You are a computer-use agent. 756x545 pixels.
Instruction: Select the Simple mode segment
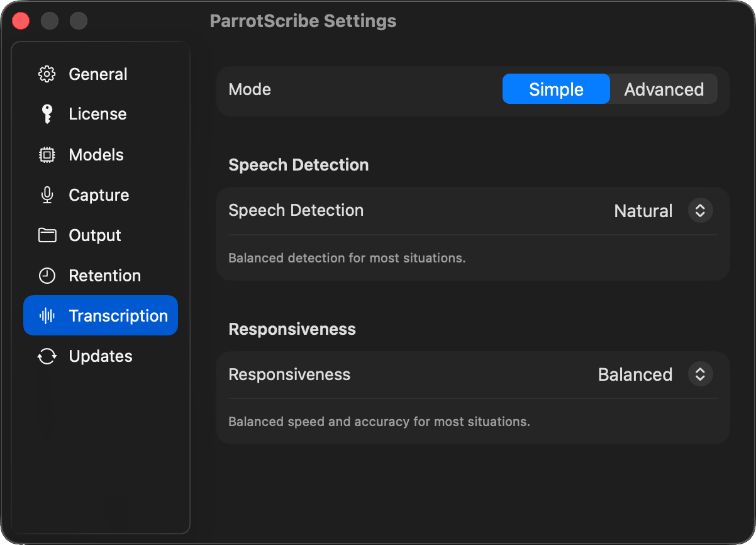click(x=556, y=89)
